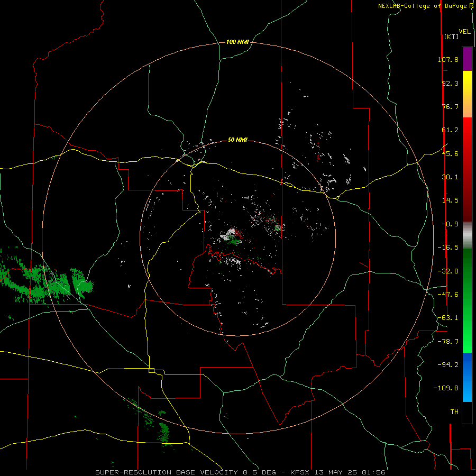The image size is (476, 476).
Task: Click the -78.7 velocity legend value
Action: click(448, 342)
